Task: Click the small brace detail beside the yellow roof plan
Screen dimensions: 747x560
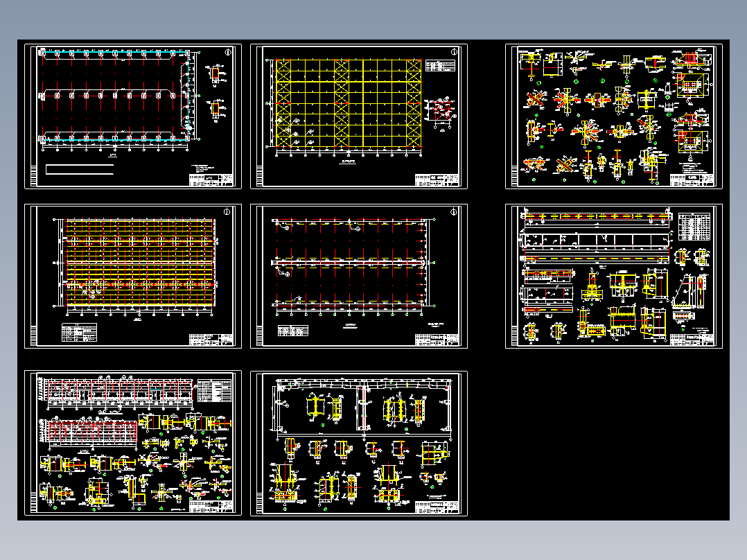Action: coord(440,114)
